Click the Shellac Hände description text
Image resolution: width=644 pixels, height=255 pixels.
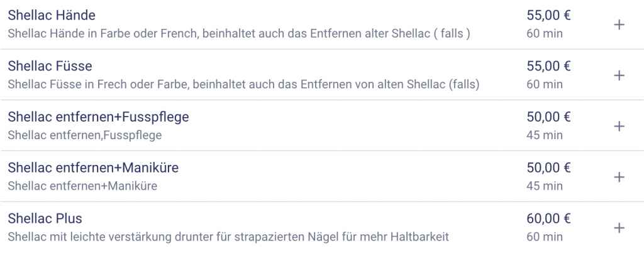(239, 33)
